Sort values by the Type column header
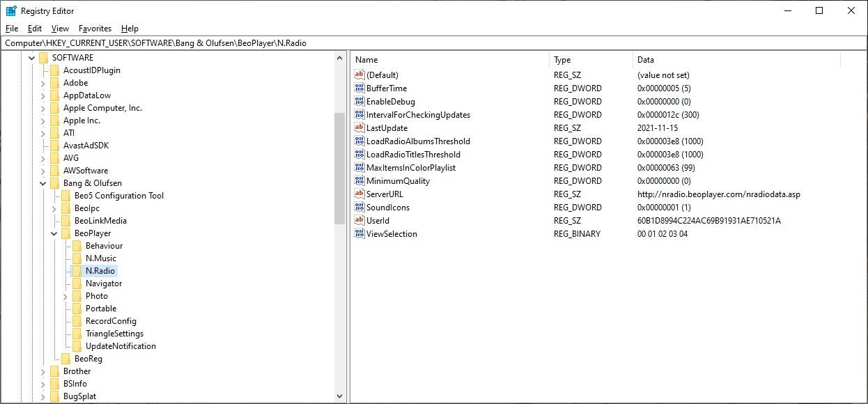This screenshot has width=868, height=404. pos(591,60)
